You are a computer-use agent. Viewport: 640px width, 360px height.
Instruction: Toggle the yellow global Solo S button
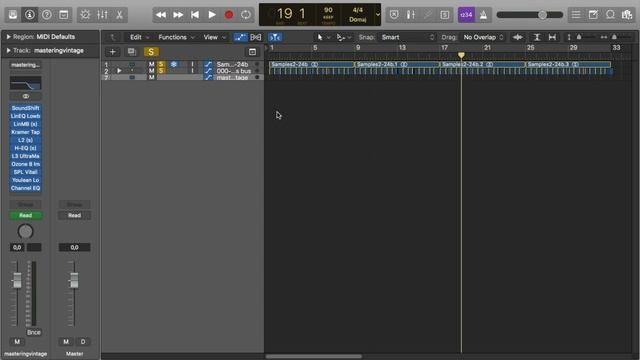point(151,52)
